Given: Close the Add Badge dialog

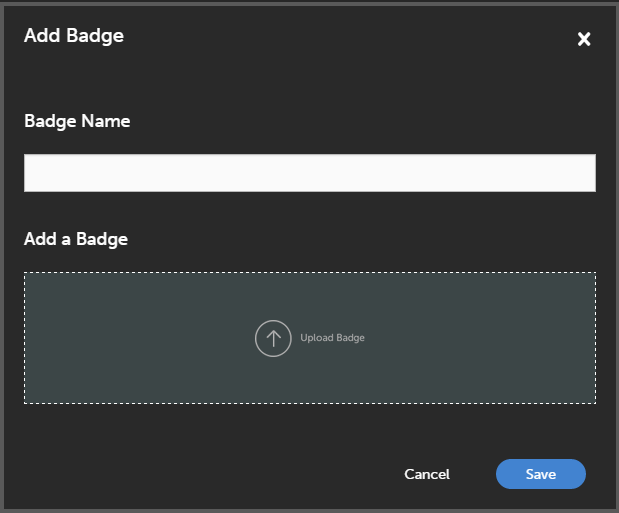Looking at the screenshot, I should pos(584,39).
